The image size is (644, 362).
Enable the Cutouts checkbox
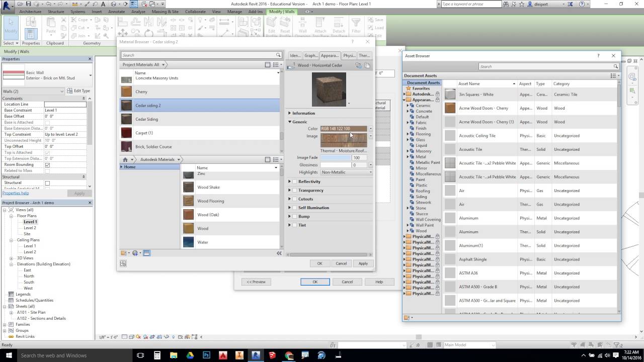coord(295,199)
